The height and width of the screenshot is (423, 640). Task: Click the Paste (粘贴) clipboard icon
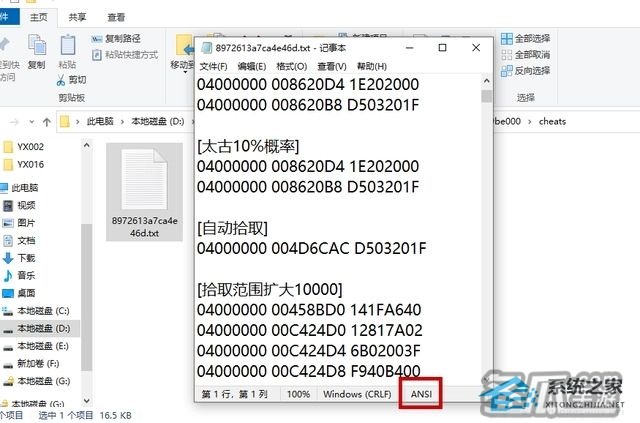(68, 45)
